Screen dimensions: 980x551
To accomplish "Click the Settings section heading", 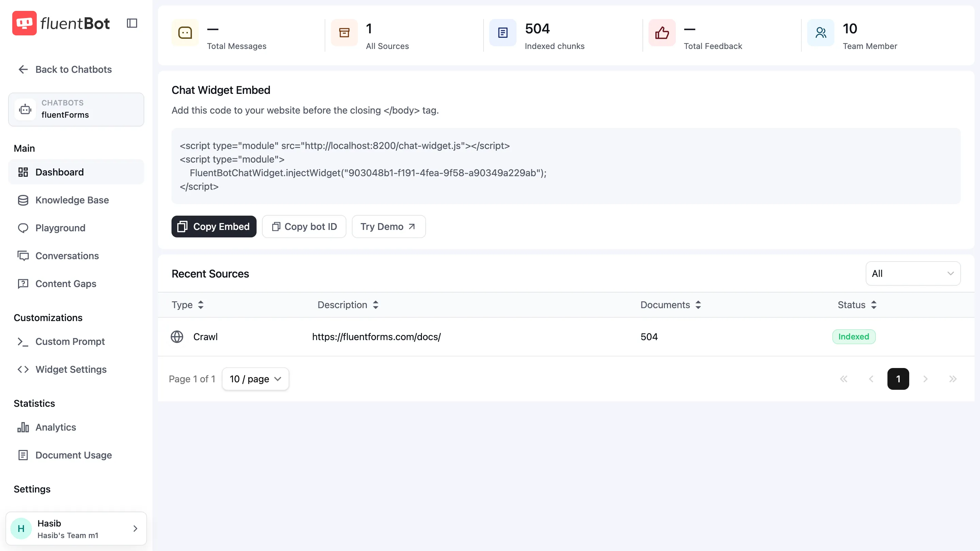I will (32, 489).
